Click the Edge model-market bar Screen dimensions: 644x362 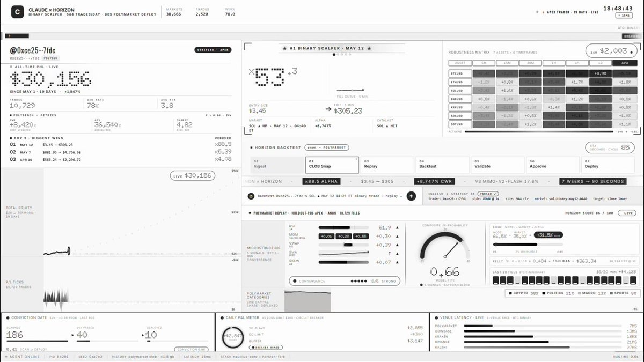click(528, 245)
